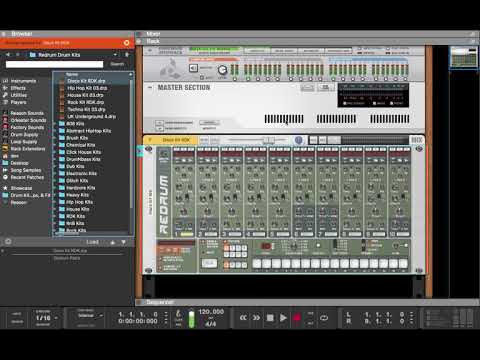Toggle Redrum step 9 button

click(335, 264)
